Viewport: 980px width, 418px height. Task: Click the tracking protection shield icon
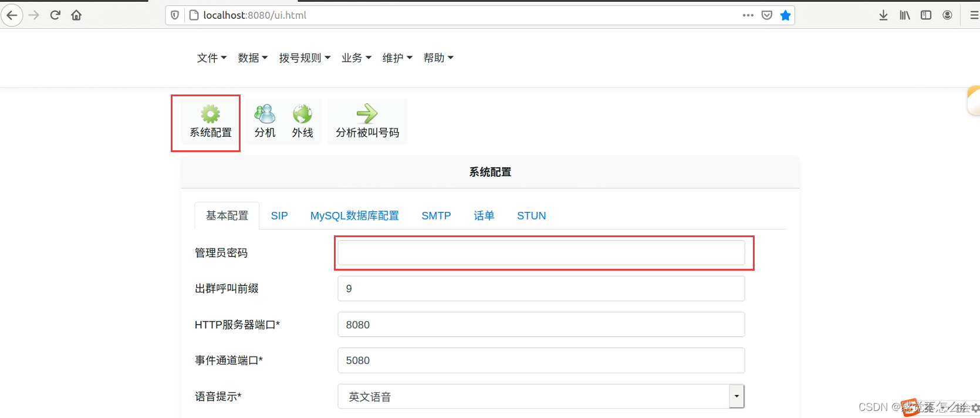click(x=175, y=15)
